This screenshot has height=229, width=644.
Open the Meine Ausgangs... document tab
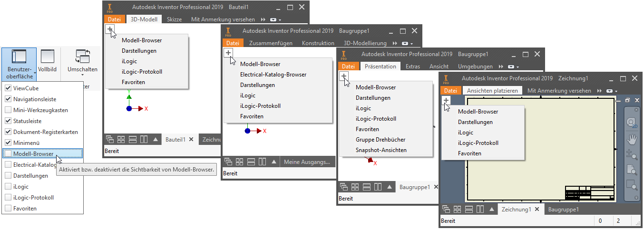tap(307, 162)
